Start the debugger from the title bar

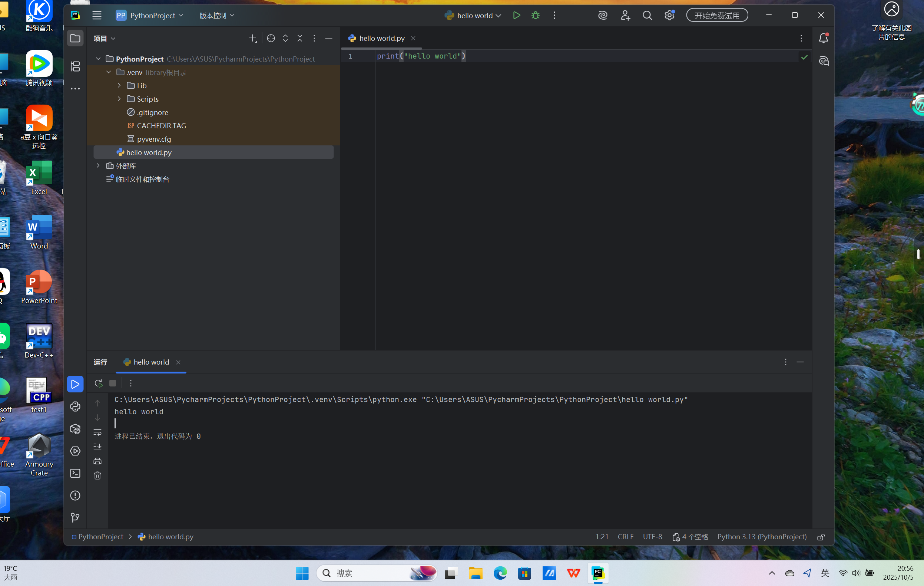click(535, 15)
